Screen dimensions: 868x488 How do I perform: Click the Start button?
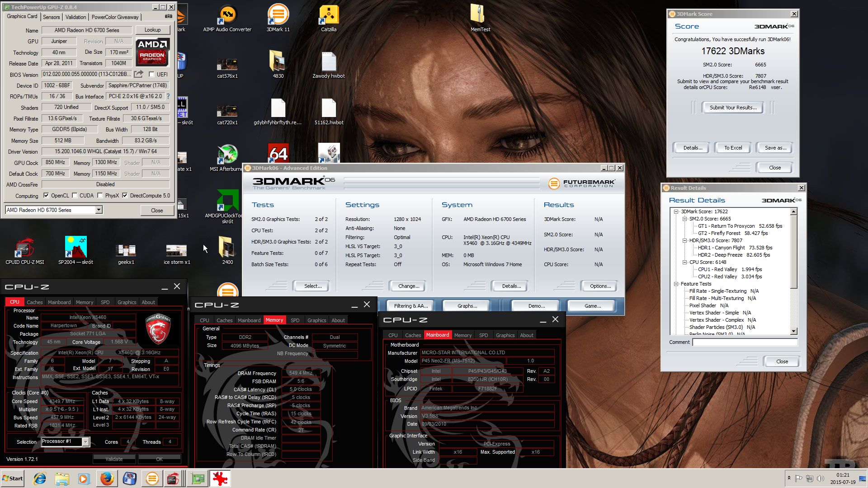tap(13, 479)
